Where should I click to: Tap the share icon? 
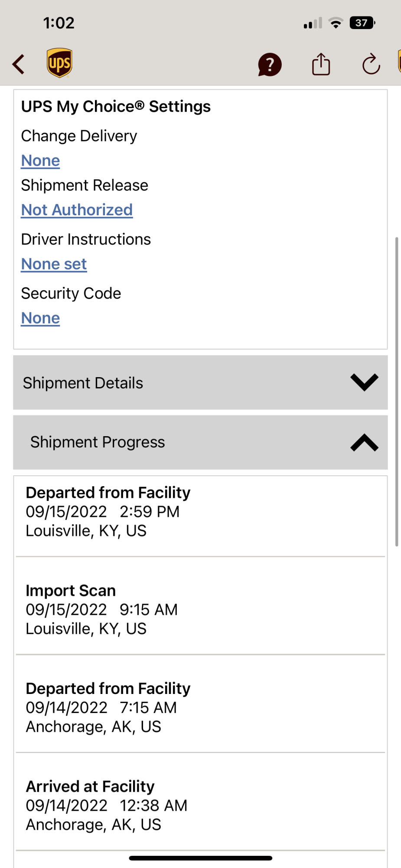coord(321,65)
